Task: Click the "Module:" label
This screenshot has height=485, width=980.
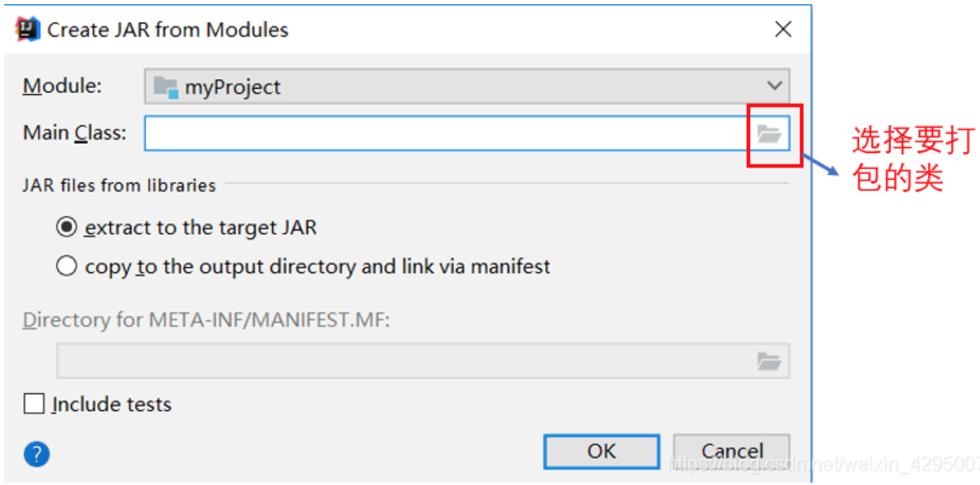Action: (62, 86)
